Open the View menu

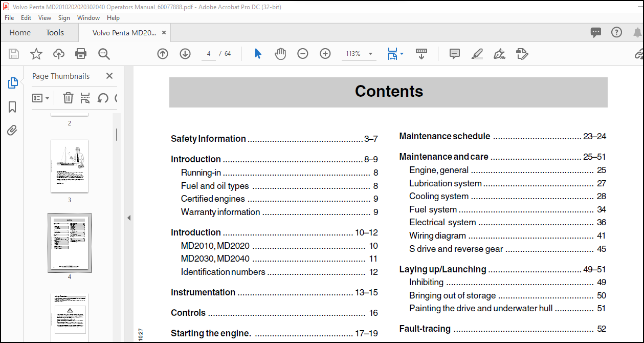(x=45, y=17)
